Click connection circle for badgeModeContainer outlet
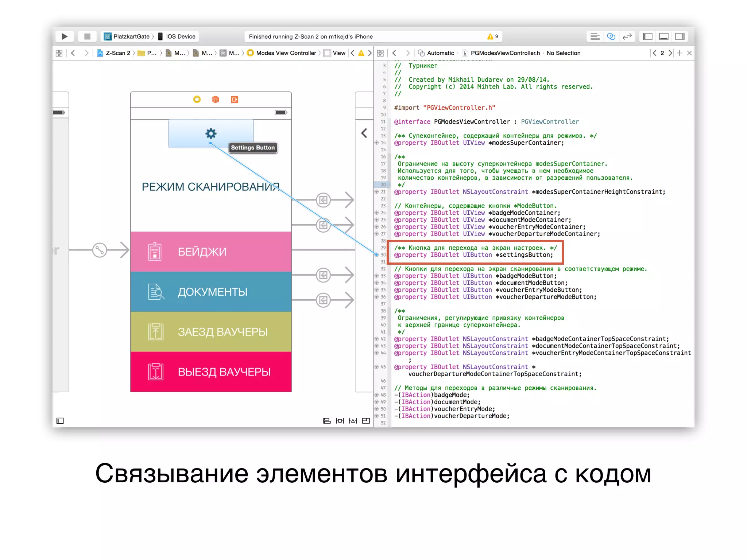This screenshot has height=560, width=747. pos(376,213)
